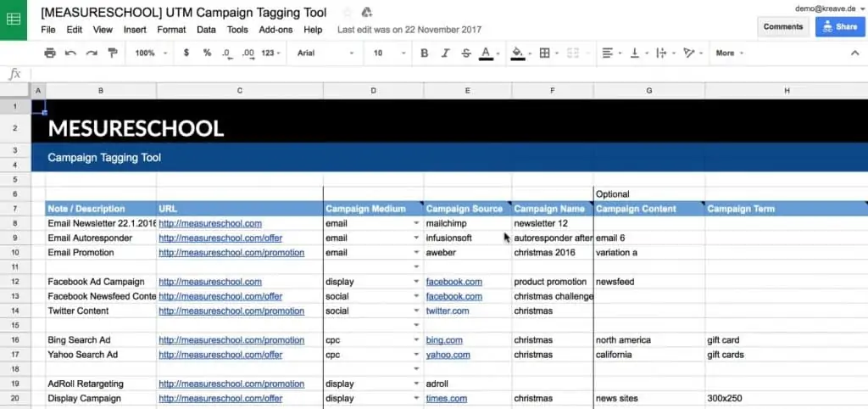Format as currency with dollar icon
Image resolution: width=868 pixels, height=409 pixels.
(x=186, y=53)
